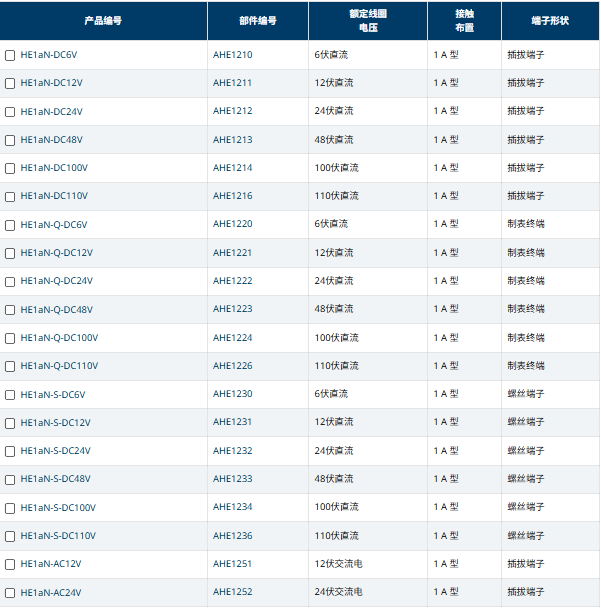Toggle the checkbox beside HE1aN-Q-DC6V
The image size is (601, 610).
click(x=10, y=224)
